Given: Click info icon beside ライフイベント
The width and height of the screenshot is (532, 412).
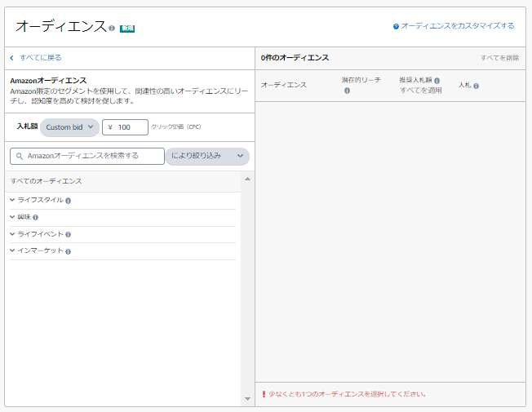Looking at the screenshot, I should [69, 234].
